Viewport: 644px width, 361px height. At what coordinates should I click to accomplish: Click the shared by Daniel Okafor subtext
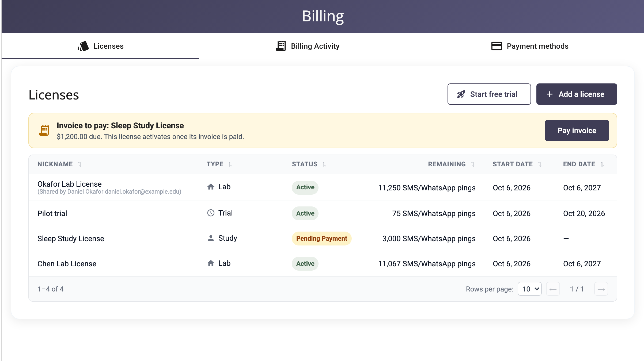pos(109,192)
